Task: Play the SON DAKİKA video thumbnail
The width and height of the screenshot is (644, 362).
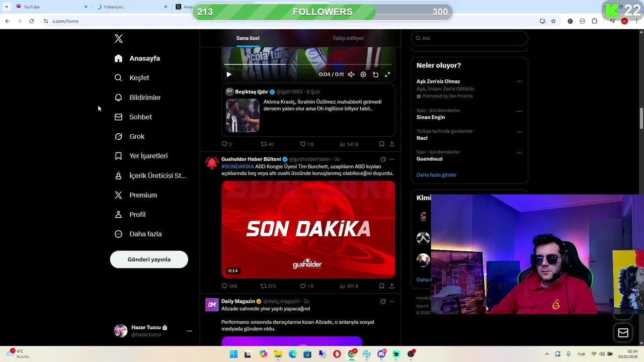Action: [308, 229]
